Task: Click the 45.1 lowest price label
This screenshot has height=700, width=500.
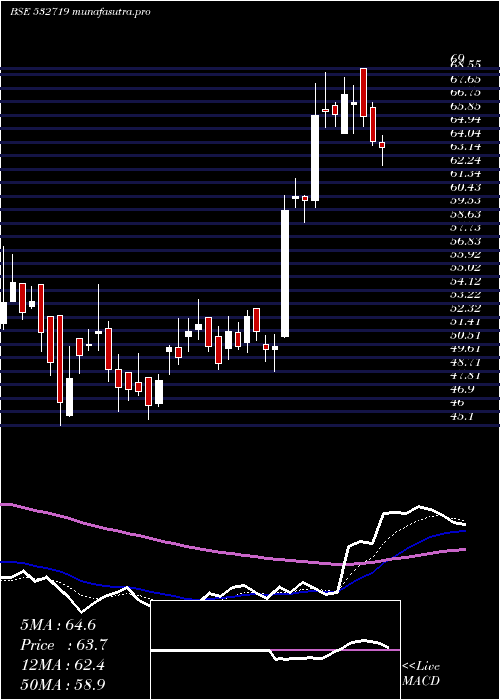Action: 462,416
